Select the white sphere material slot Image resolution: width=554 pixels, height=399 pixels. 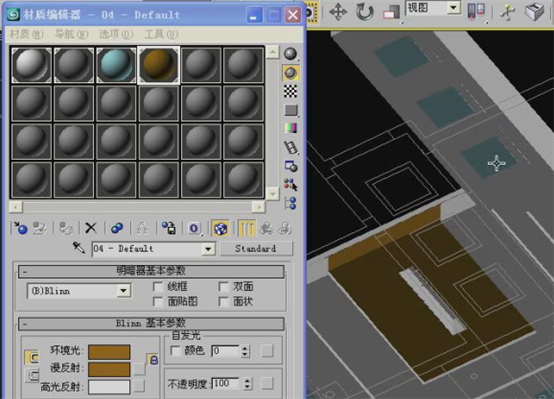tap(32, 65)
